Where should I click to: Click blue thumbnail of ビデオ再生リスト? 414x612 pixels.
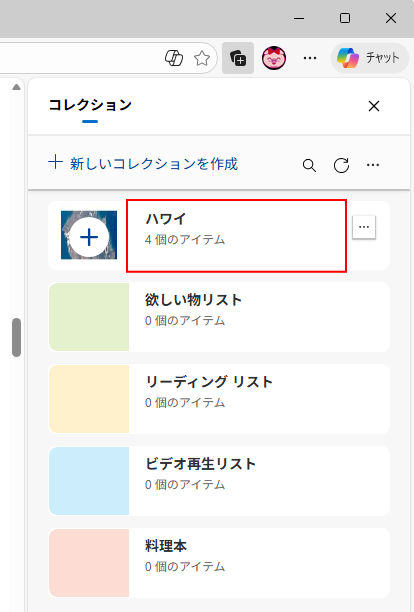coord(89,481)
